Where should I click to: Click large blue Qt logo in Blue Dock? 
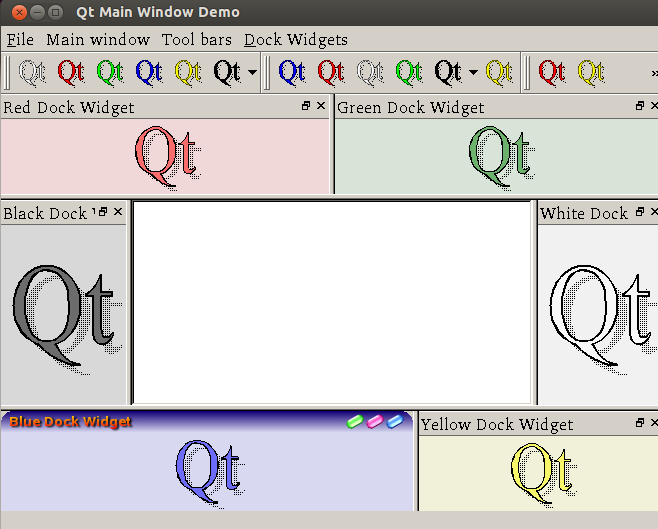pyautogui.click(x=210, y=473)
